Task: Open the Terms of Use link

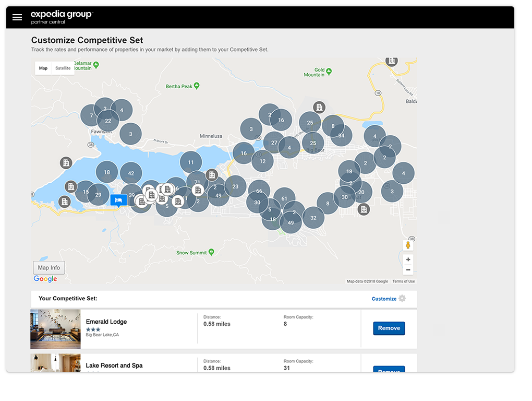Action: coord(403,281)
